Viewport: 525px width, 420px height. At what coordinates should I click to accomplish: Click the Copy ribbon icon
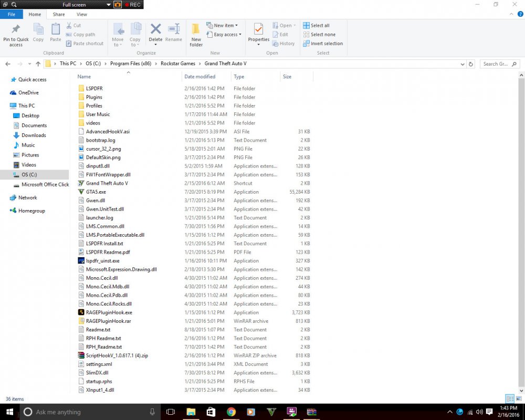(38, 29)
